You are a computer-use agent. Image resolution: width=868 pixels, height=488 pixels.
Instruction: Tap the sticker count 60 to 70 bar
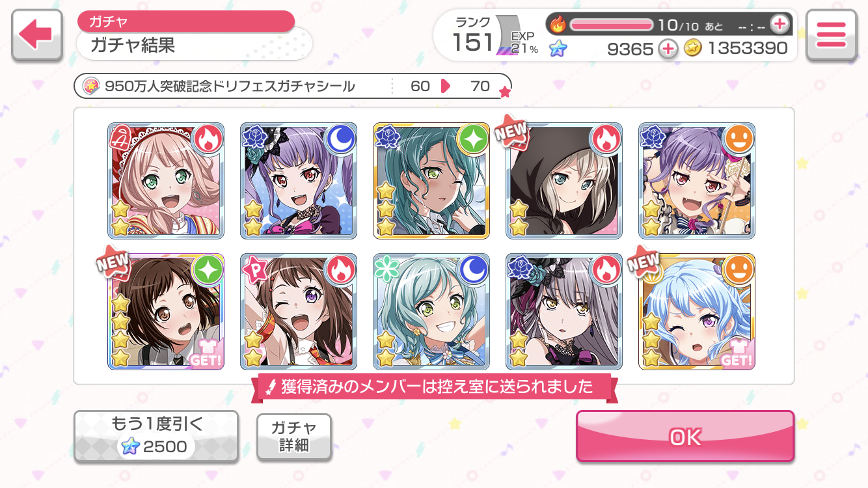[x=293, y=86]
